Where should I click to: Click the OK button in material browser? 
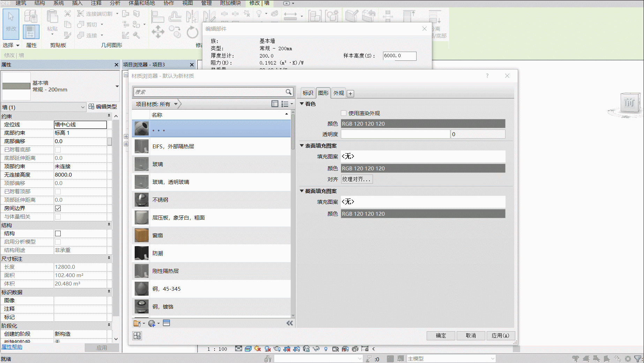pyautogui.click(x=441, y=335)
